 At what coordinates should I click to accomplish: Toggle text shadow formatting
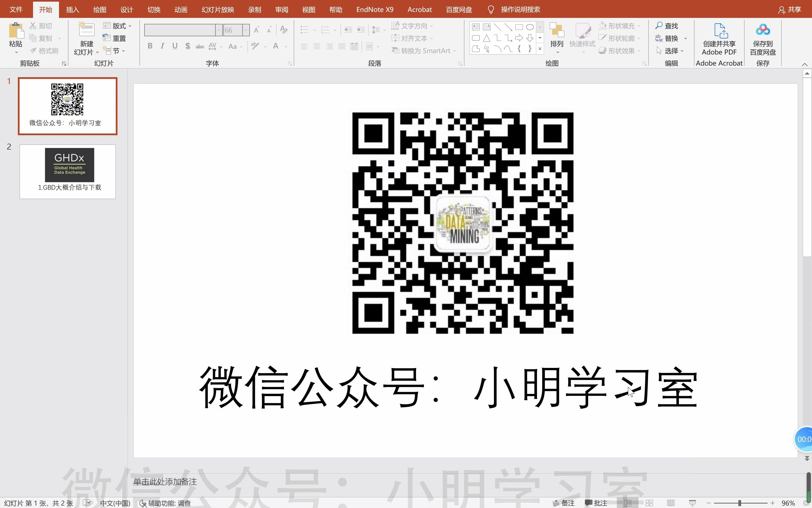coord(188,46)
